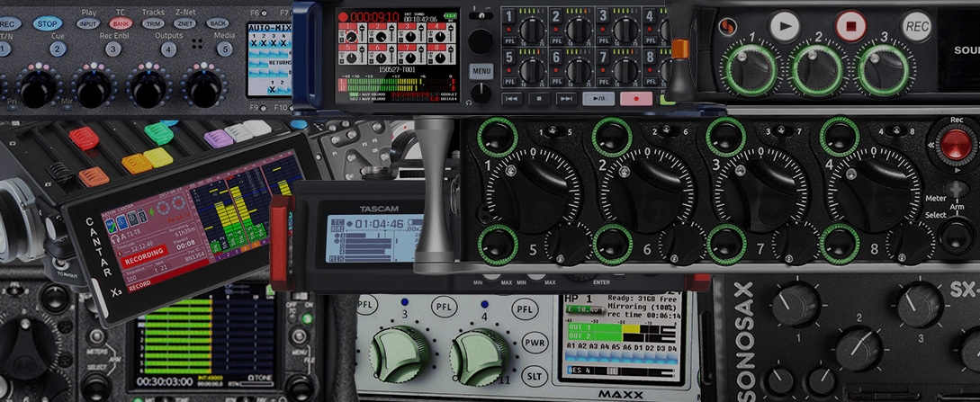Hit the white round play button
Viewport: 980px width, 402px height.
point(785,26)
